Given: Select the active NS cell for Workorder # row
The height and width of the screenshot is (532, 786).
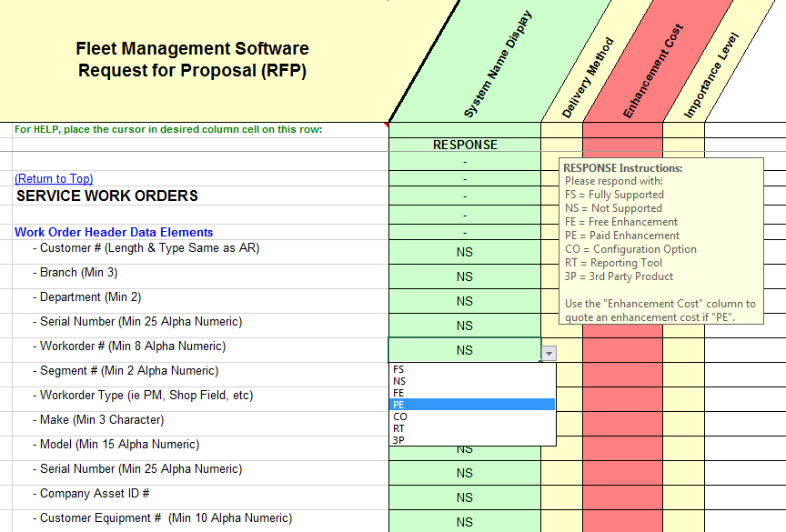Looking at the screenshot, I should click(465, 350).
